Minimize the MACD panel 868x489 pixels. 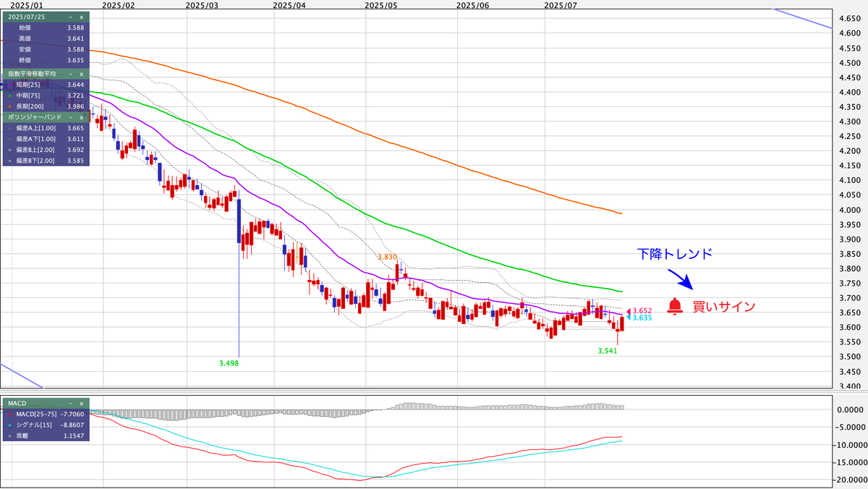click(x=69, y=403)
